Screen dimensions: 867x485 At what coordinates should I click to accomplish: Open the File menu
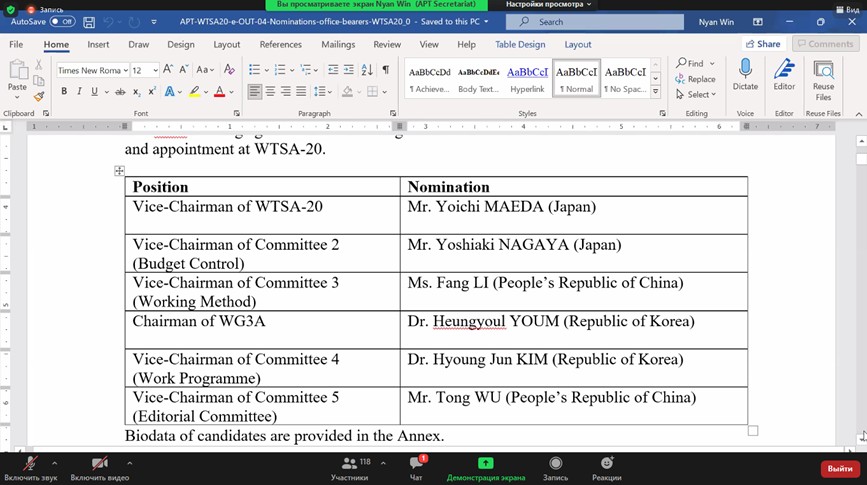pos(16,44)
